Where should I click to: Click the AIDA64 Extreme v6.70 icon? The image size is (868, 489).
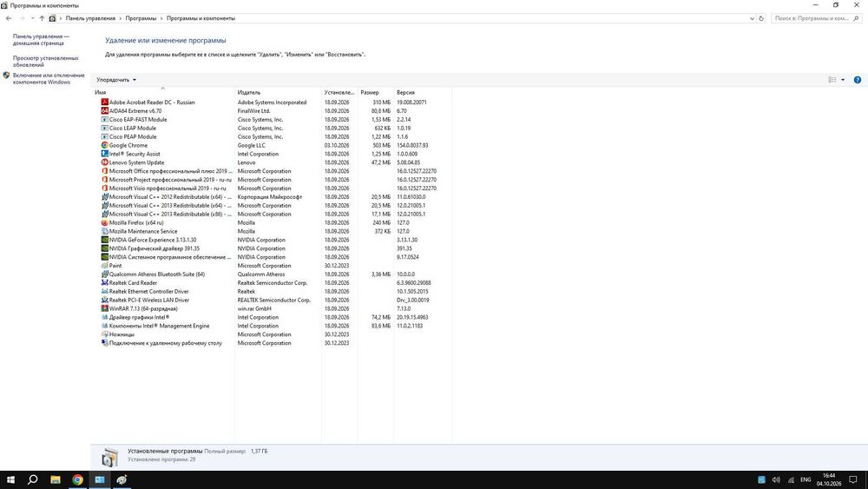coord(105,111)
